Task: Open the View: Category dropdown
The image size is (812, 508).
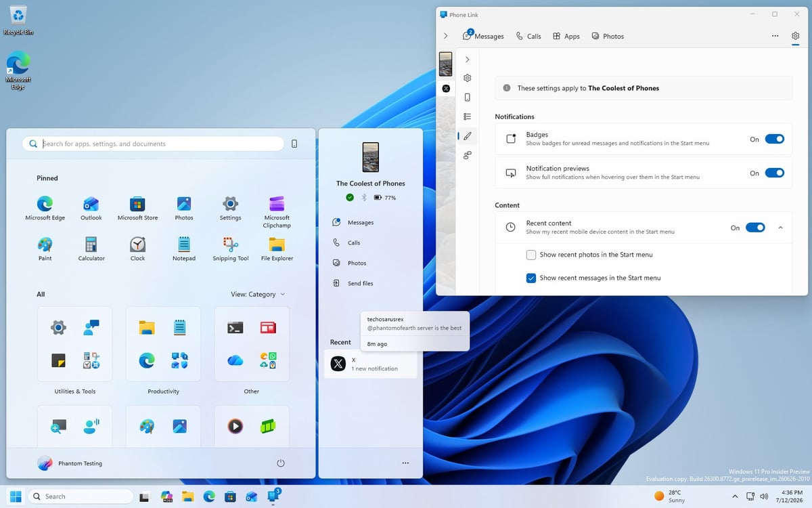Action: (x=258, y=294)
